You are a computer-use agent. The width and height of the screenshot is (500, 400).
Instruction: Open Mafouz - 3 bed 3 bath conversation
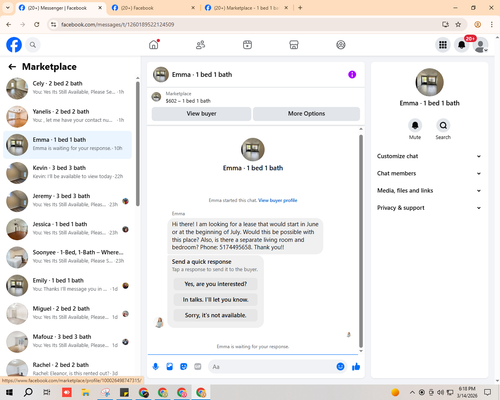pyautogui.click(x=67, y=342)
